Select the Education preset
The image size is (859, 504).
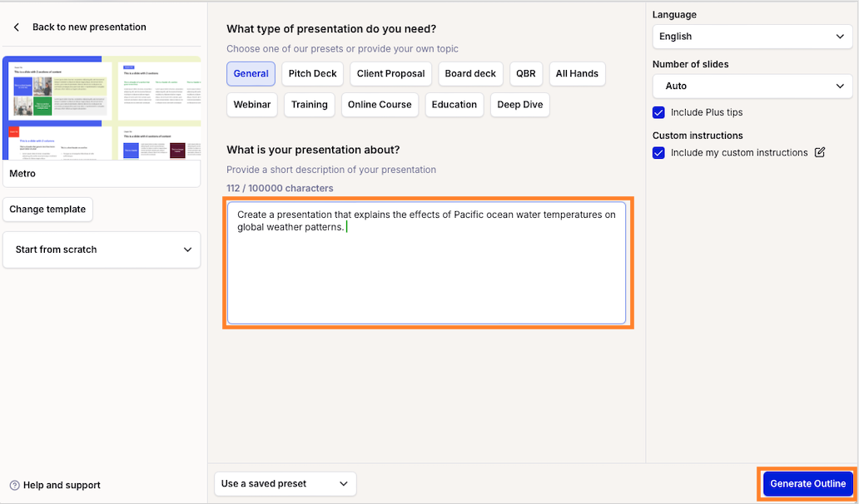click(454, 105)
